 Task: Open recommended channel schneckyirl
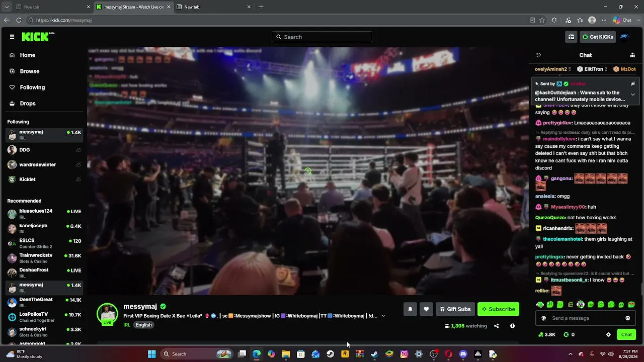coord(44,331)
